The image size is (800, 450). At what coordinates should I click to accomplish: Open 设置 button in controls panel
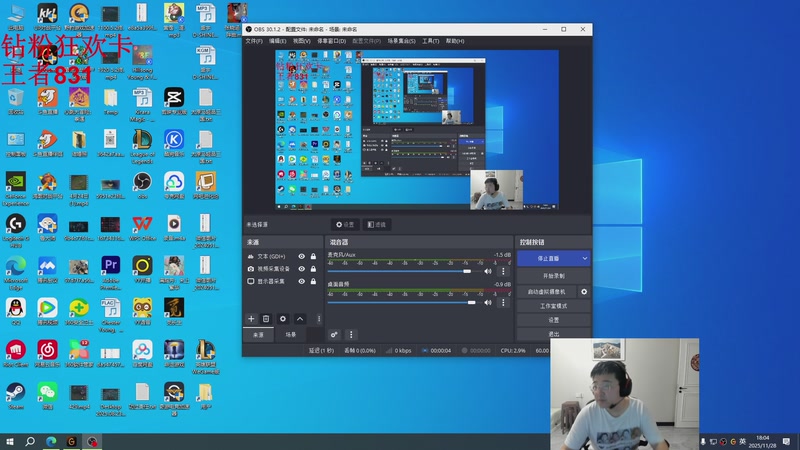click(554, 320)
